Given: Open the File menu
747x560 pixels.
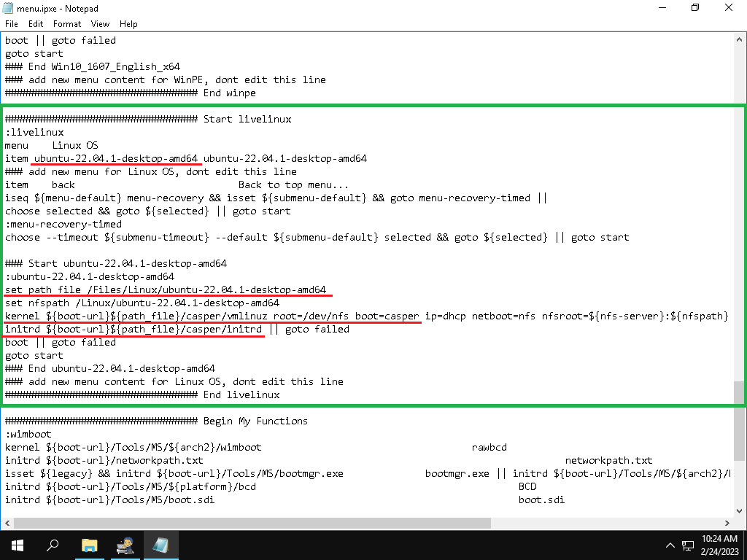Looking at the screenshot, I should point(12,24).
